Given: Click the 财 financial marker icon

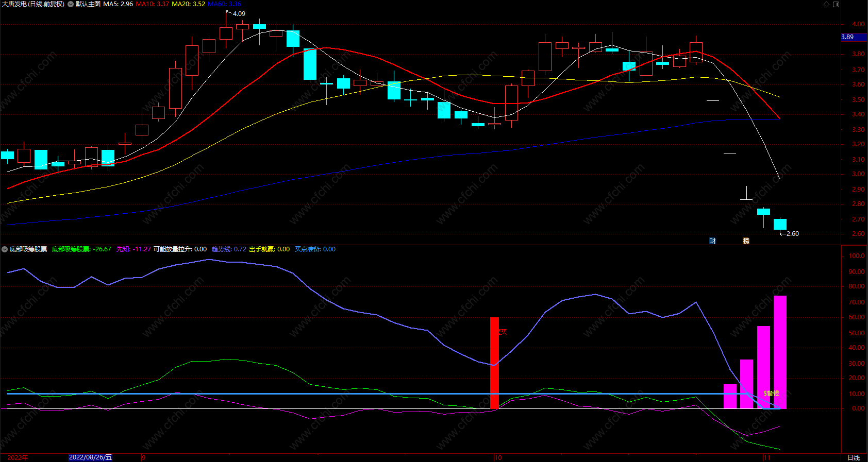Looking at the screenshot, I should pos(712,241).
